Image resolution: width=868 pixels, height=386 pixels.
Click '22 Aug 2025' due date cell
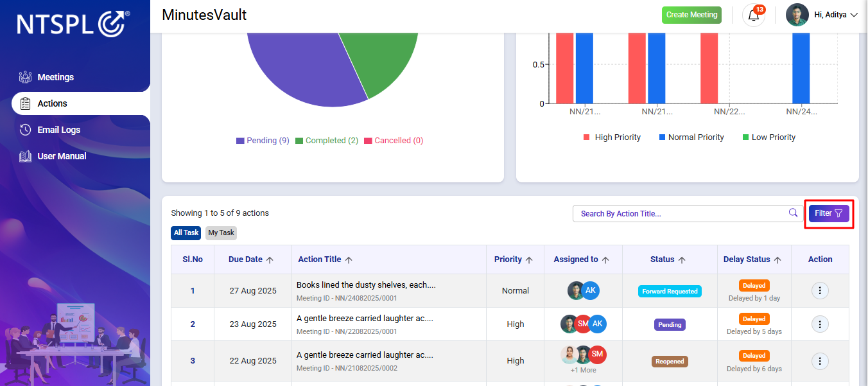[x=253, y=361]
